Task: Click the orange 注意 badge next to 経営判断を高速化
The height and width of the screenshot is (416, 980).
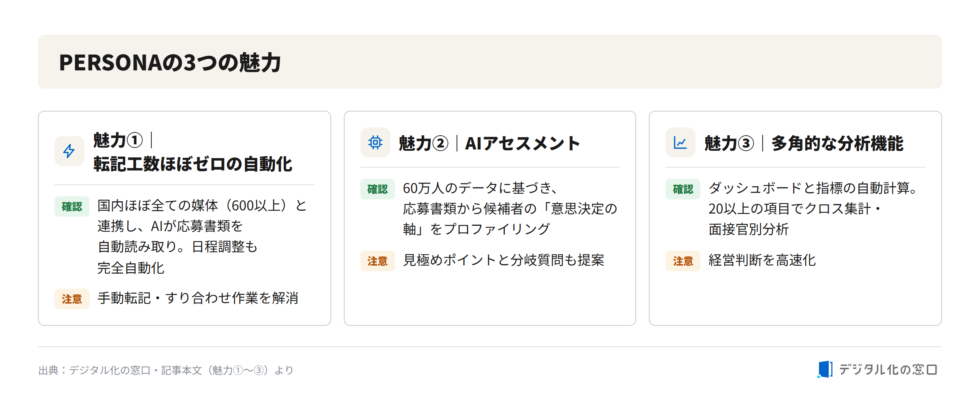Action: tap(683, 261)
